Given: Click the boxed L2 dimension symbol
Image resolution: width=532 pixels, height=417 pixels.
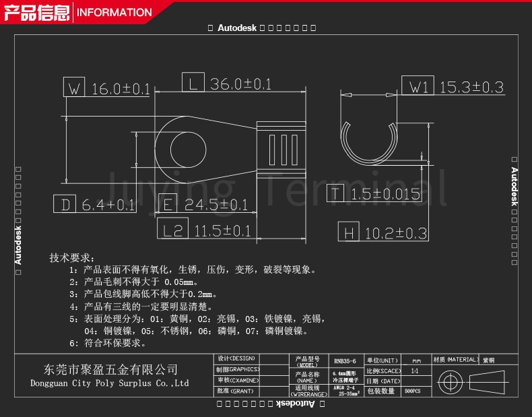Looking at the screenshot, I should pyautogui.click(x=173, y=230).
